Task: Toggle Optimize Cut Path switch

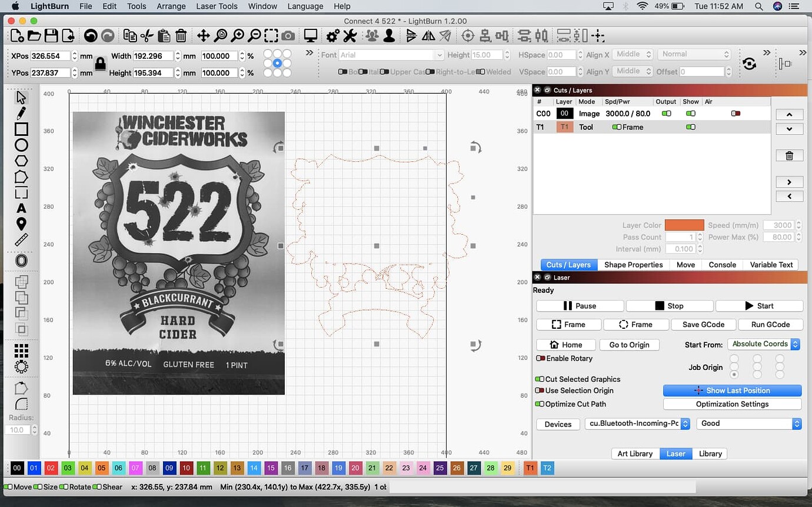Action: pyautogui.click(x=539, y=404)
